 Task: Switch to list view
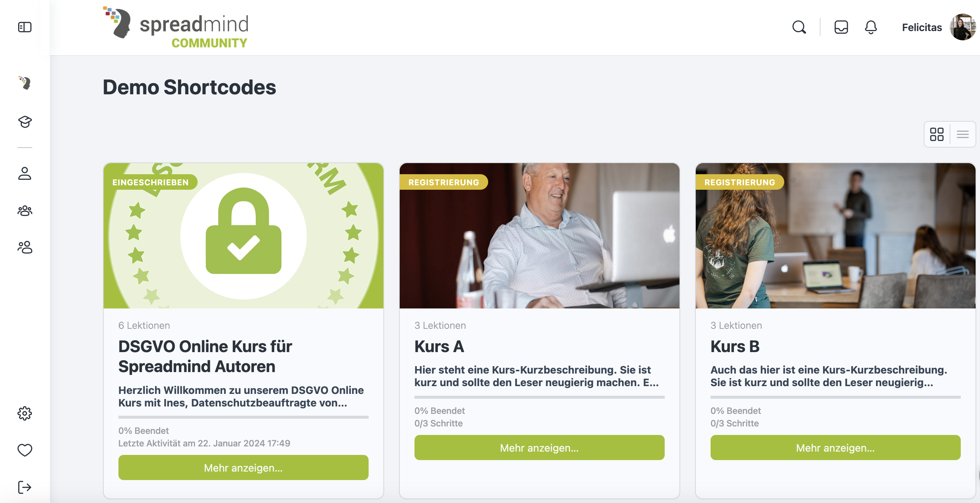[x=963, y=134]
